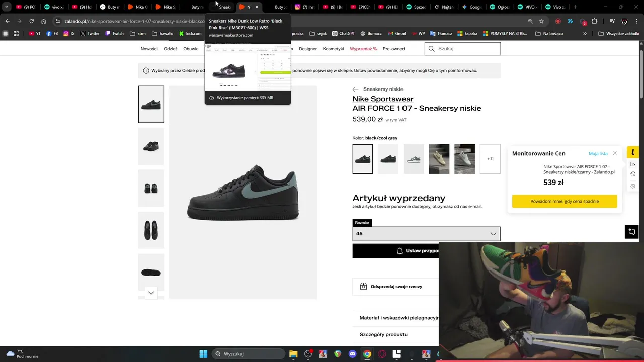Open the Wyprzedaż % menu
Image resolution: width=644 pixels, height=362 pixels.
click(x=363, y=49)
